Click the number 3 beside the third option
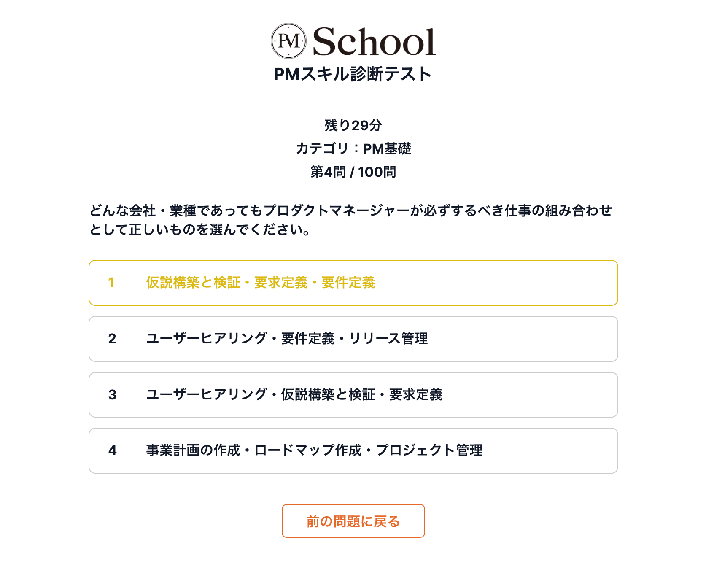706x588 pixels. coord(112,395)
